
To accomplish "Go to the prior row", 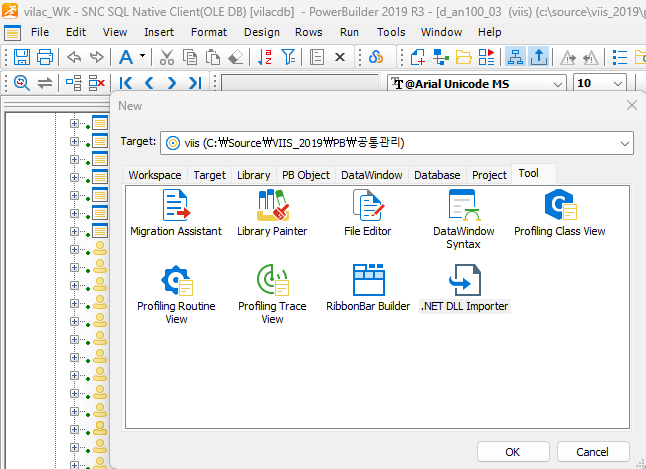I will tap(149, 83).
